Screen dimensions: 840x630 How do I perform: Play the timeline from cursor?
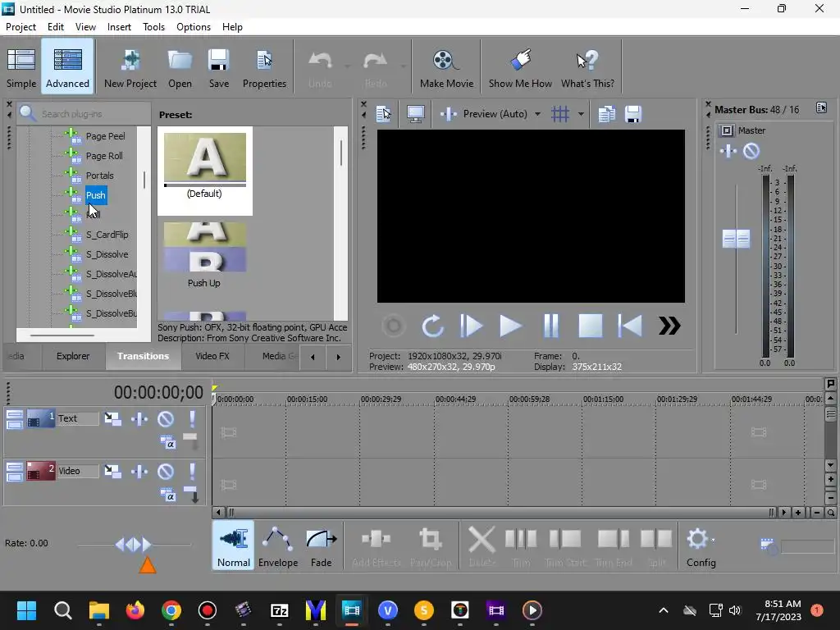[x=510, y=325]
